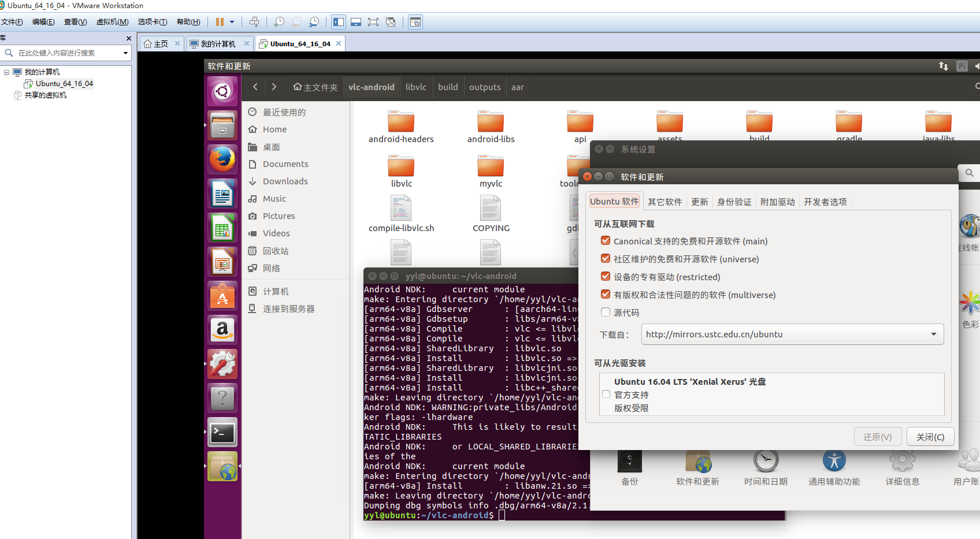Click outputs breadcrumb in Files
The width and height of the screenshot is (980, 539).
pyautogui.click(x=485, y=87)
